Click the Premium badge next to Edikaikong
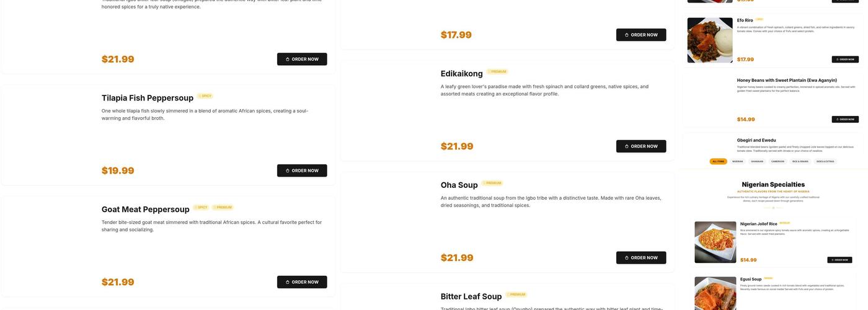The width and height of the screenshot is (868, 310). point(497,72)
